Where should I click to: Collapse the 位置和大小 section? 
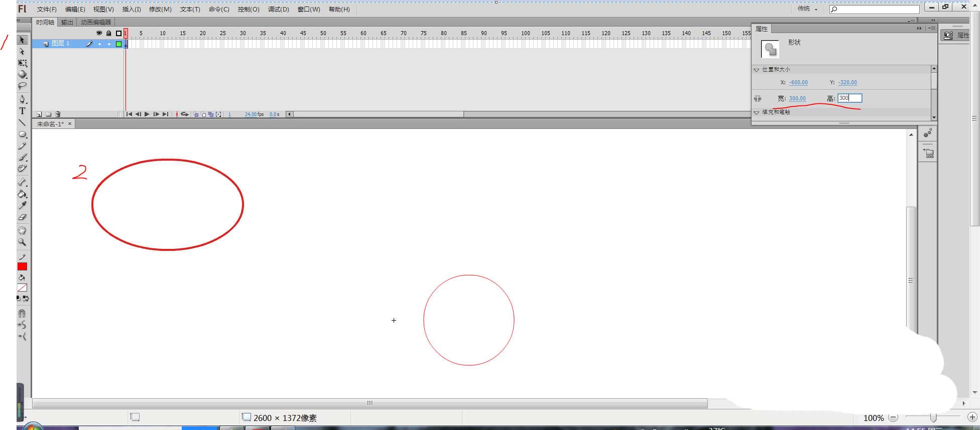pos(757,70)
